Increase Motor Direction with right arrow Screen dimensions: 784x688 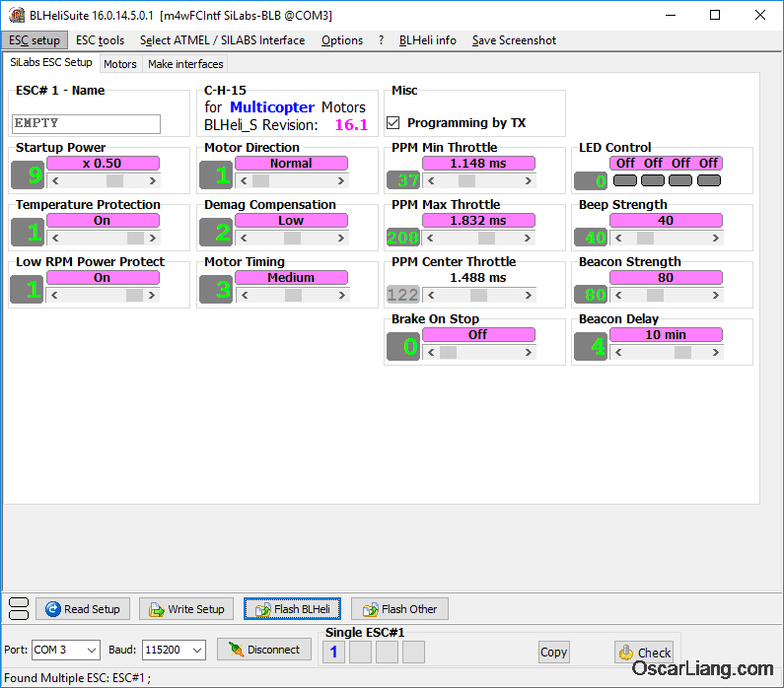tap(340, 180)
